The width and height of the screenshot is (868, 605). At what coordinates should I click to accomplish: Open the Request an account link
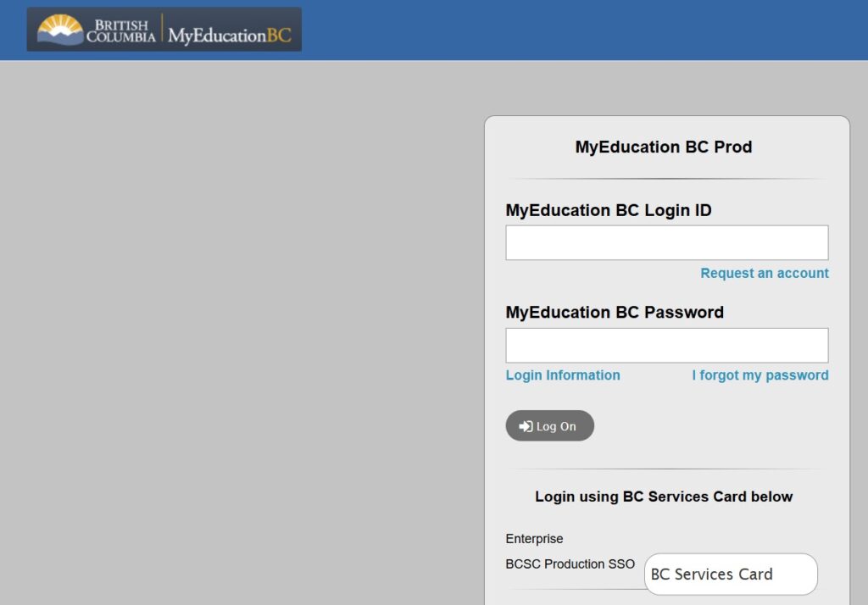tap(765, 274)
